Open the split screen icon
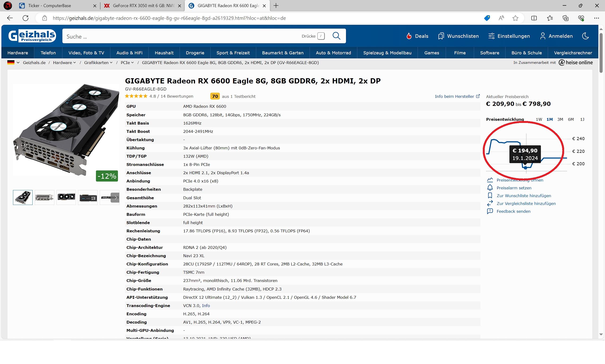Viewport: 605px width, 364px height. pyautogui.click(x=534, y=18)
